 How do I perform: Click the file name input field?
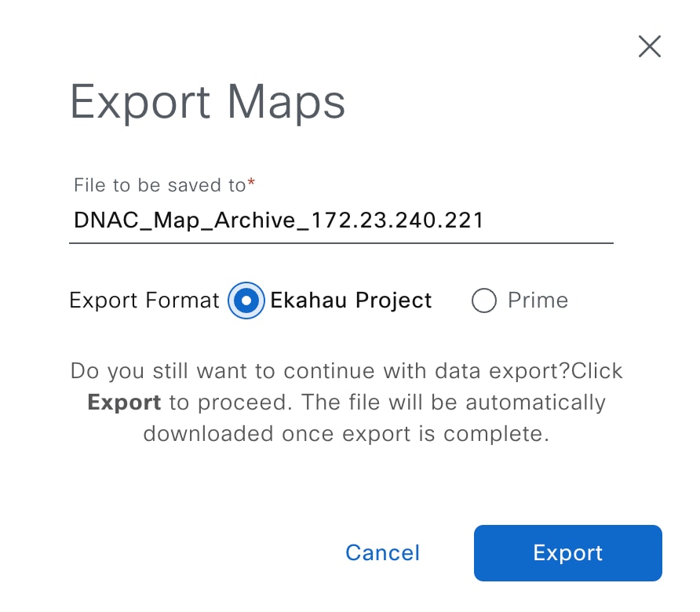click(341, 220)
